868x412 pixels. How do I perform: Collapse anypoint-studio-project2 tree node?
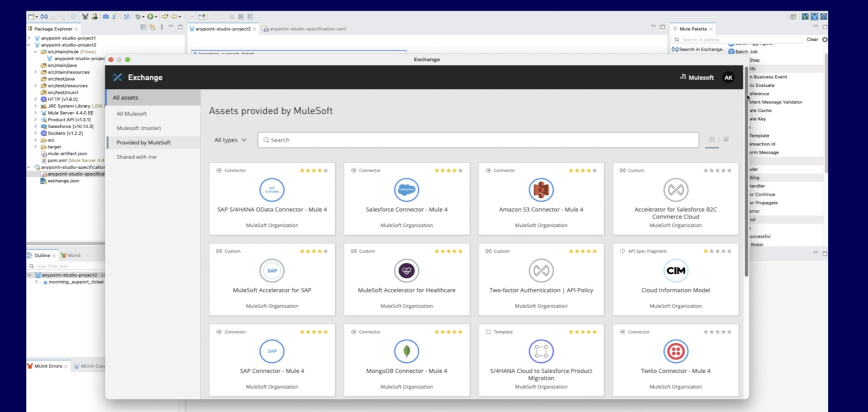(x=29, y=45)
